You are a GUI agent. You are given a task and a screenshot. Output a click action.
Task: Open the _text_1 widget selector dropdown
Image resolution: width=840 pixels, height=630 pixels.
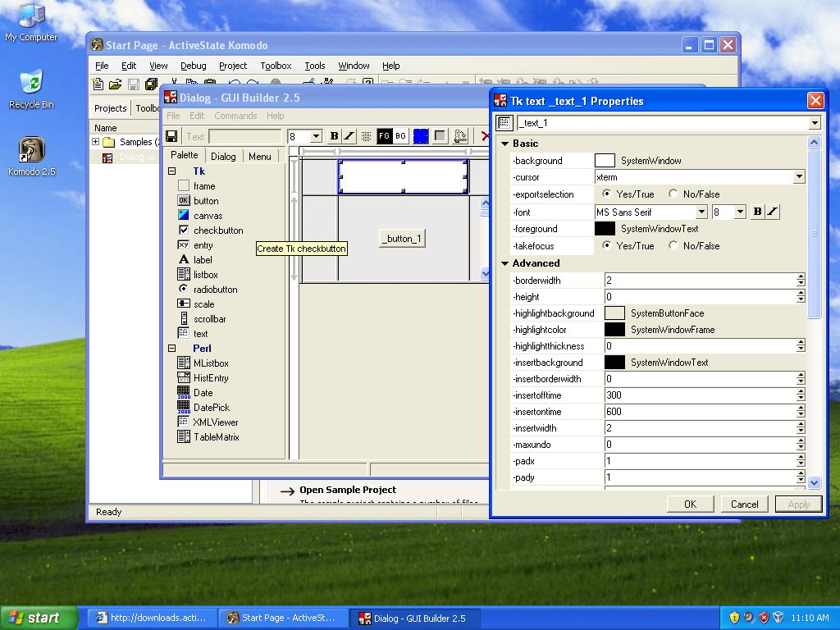click(815, 123)
